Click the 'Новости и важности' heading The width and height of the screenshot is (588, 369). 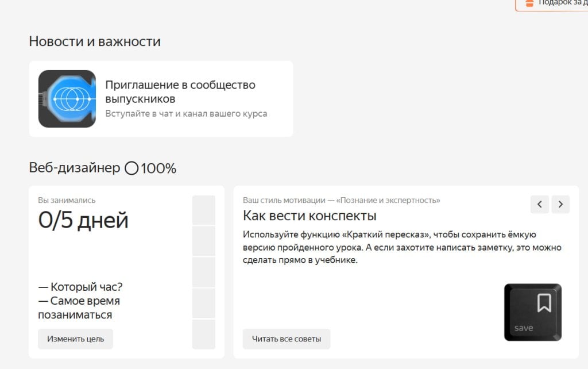click(95, 41)
